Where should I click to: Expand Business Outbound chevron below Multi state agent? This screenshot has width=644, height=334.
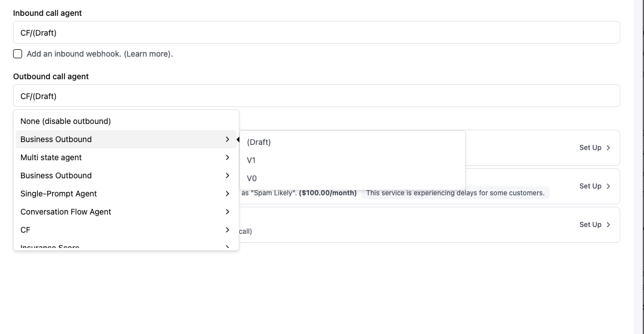click(x=227, y=175)
